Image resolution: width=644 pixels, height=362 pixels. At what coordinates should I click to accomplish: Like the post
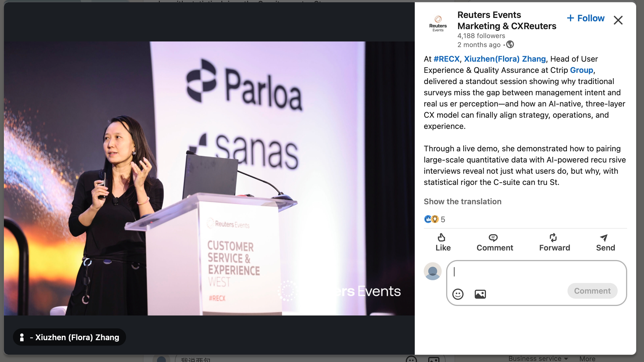[443, 242]
